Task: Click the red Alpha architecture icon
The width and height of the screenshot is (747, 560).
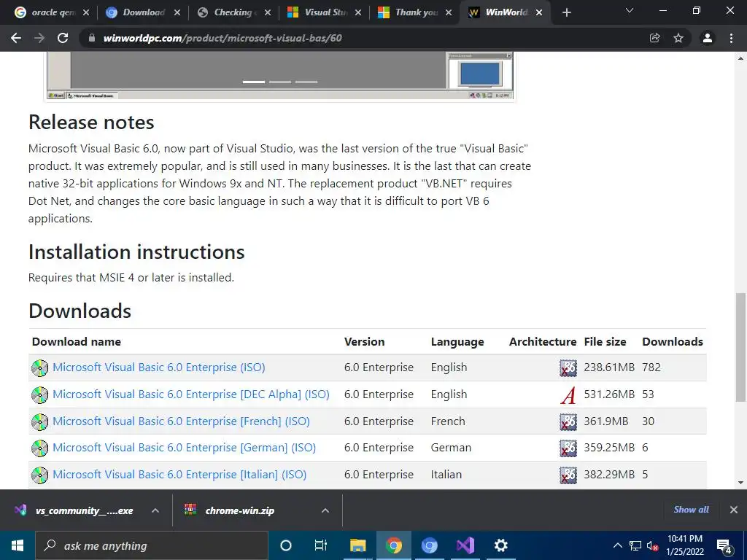Action: point(568,395)
